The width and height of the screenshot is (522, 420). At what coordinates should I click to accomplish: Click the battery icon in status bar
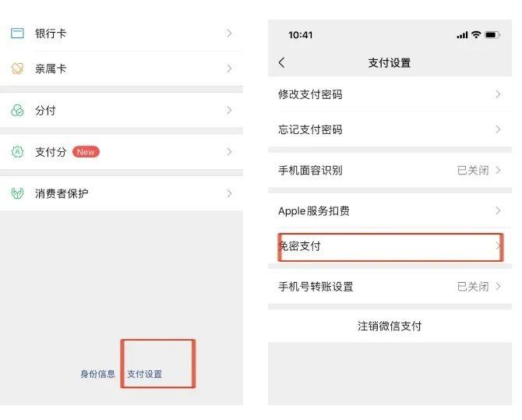click(x=492, y=35)
